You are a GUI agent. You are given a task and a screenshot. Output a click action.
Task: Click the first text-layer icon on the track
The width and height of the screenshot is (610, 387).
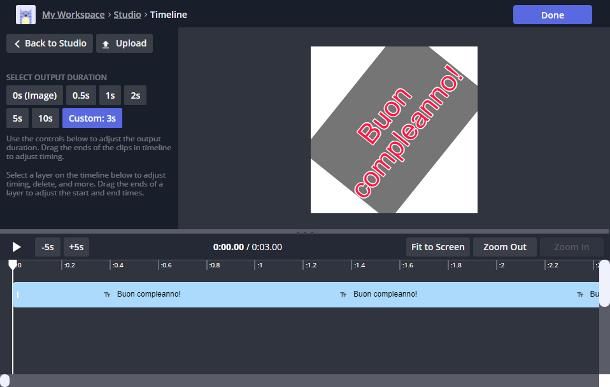click(x=107, y=295)
